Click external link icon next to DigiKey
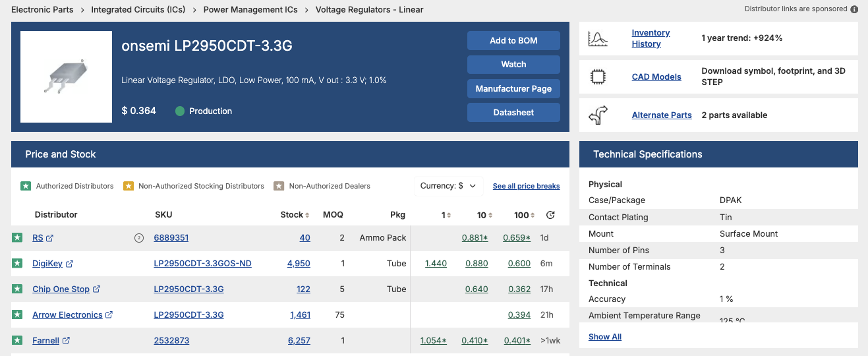868x356 pixels. tap(70, 264)
